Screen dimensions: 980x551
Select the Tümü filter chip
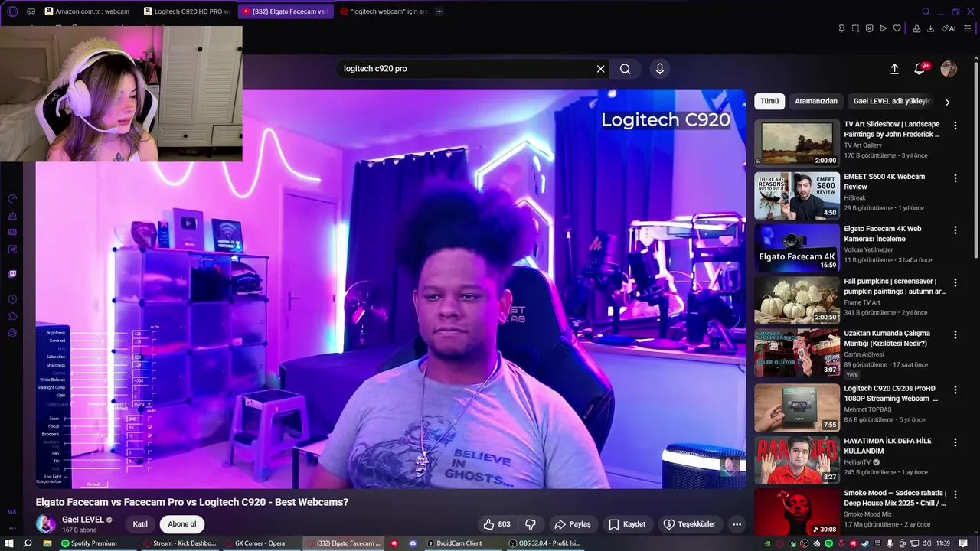coord(769,101)
